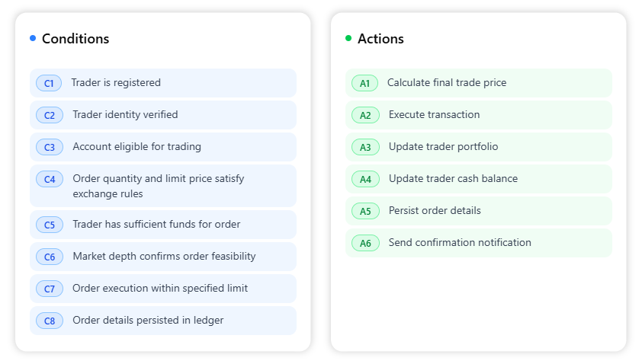Click 'Send confirmation notification' action
Screen dimensions: 642x364
point(460,243)
